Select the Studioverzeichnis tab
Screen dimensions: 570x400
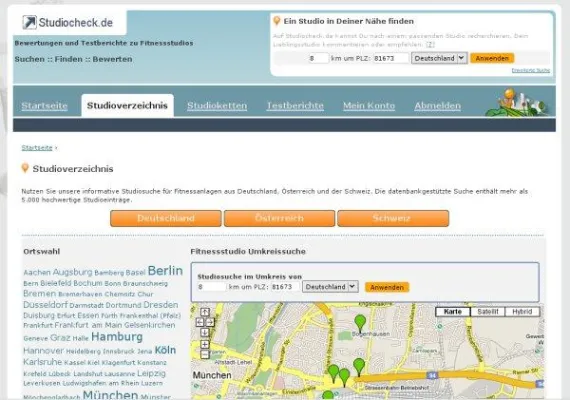(x=127, y=105)
